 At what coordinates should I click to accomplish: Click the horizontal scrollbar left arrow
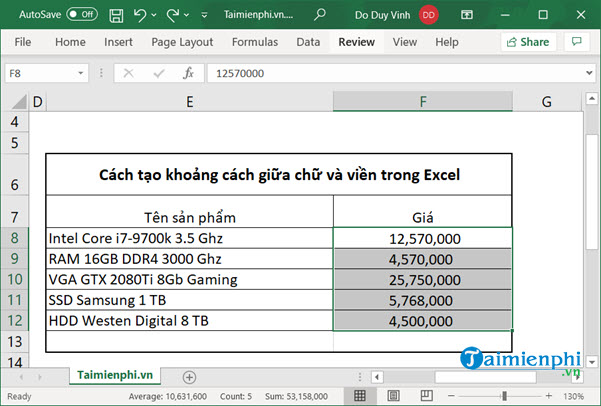tap(377, 377)
